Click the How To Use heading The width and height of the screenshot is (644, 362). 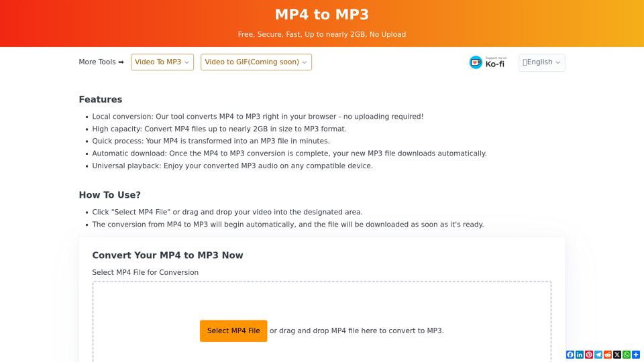point(110,195)
